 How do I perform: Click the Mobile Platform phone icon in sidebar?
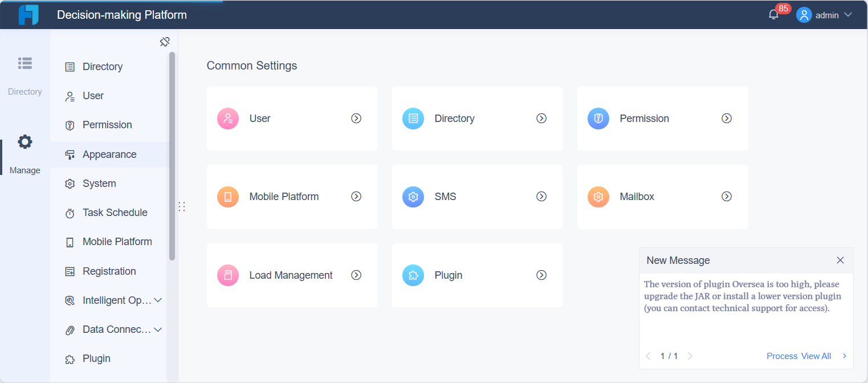tap(70, 242)
